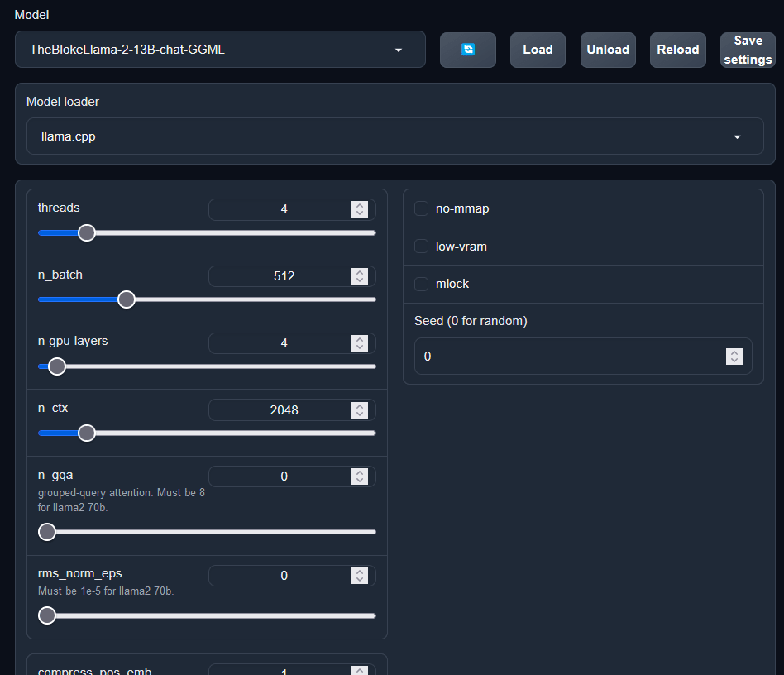Viewport: 784px width, 675px height.
Task: Click the Unload button
Action: (x=608, y=50)
